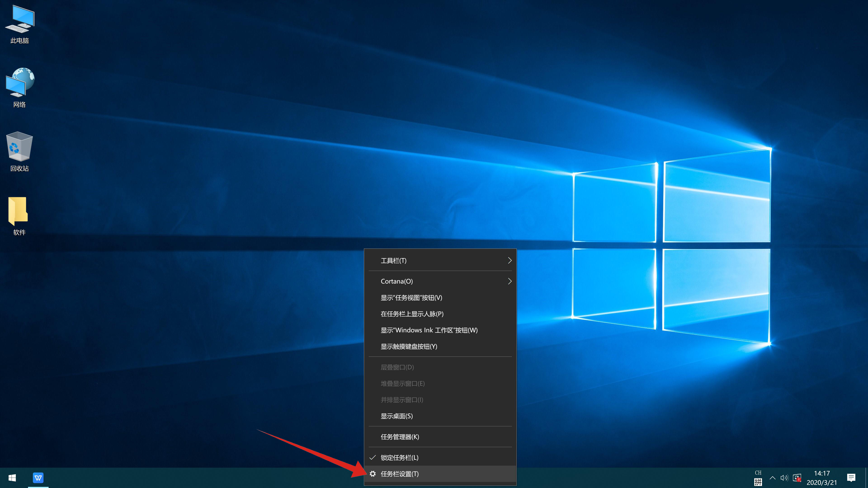Toggle 在任务栏上显示人脉(P) option
The height and width of the screenshot is (488, 868).
click(x=440, y=314)
